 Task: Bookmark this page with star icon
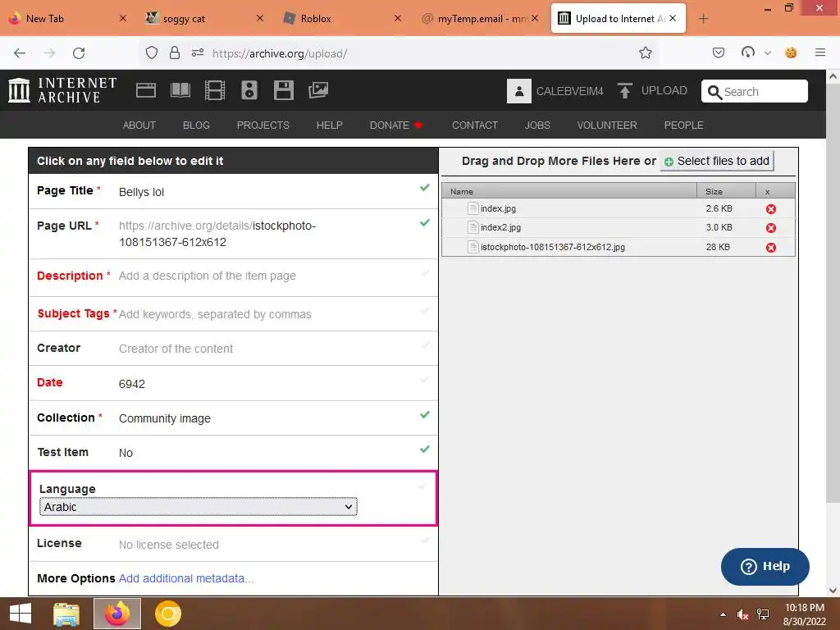click(x=646, y=52)
